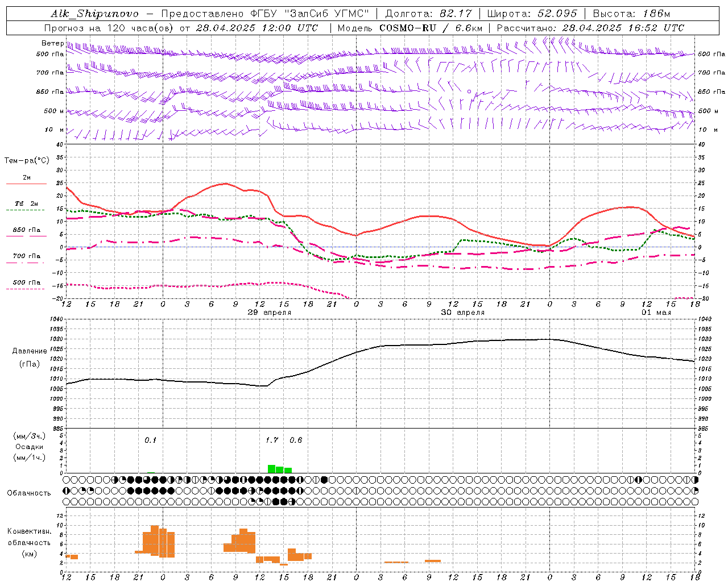Viewport: 728px width, 582px height.
Task: Click the station name Alk_Shipunovo
Action: click(x=94, y=14)
